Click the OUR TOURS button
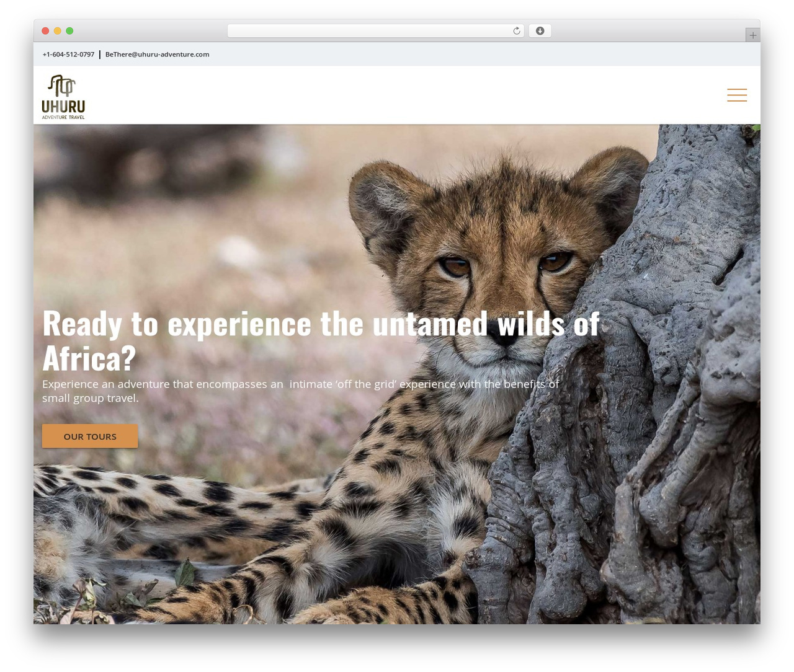Viewport: 794px width, 672px height. (x=90, y=436)
